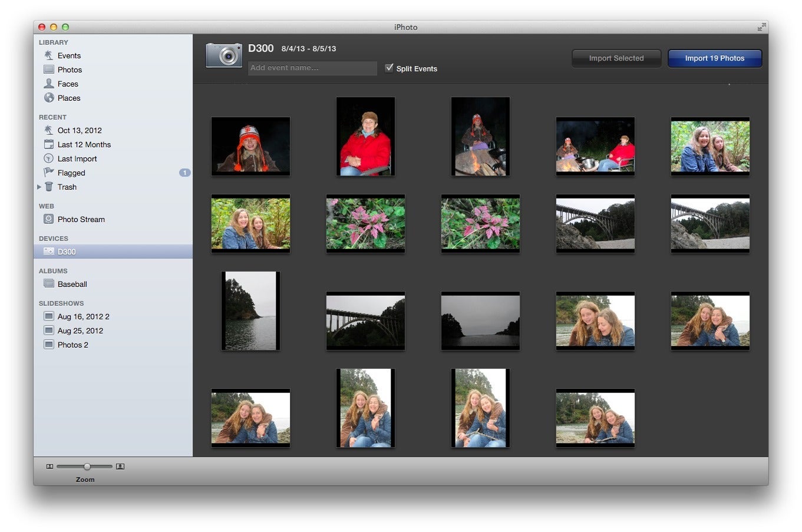Click the large camera icon in header
802x532 pixels.
click(224, 56)
